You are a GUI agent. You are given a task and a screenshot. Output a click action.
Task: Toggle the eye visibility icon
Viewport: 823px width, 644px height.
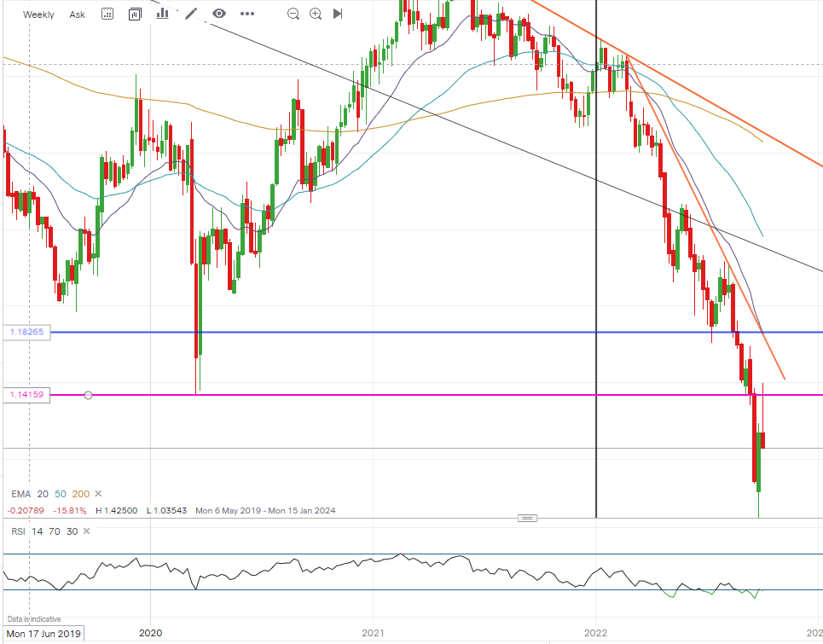pos(219,14)
